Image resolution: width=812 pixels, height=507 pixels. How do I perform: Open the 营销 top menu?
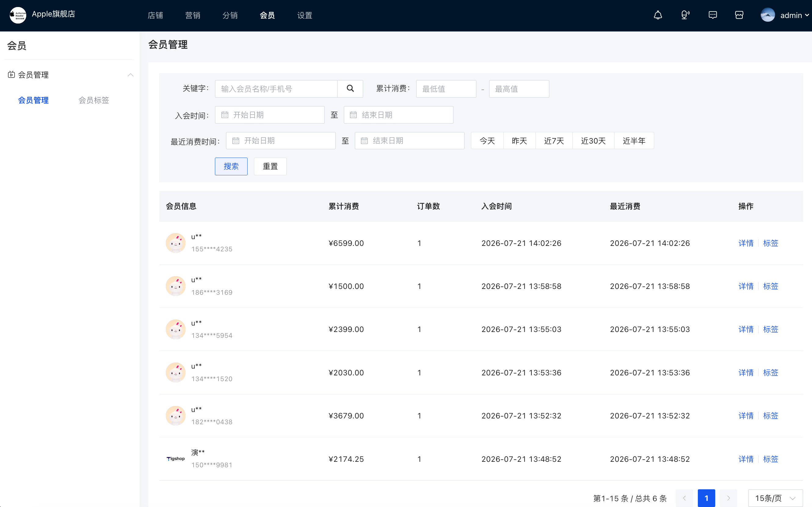coord(193,15)
